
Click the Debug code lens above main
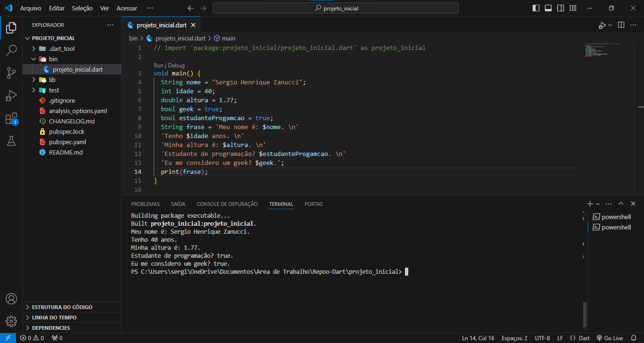click(176, 65)
